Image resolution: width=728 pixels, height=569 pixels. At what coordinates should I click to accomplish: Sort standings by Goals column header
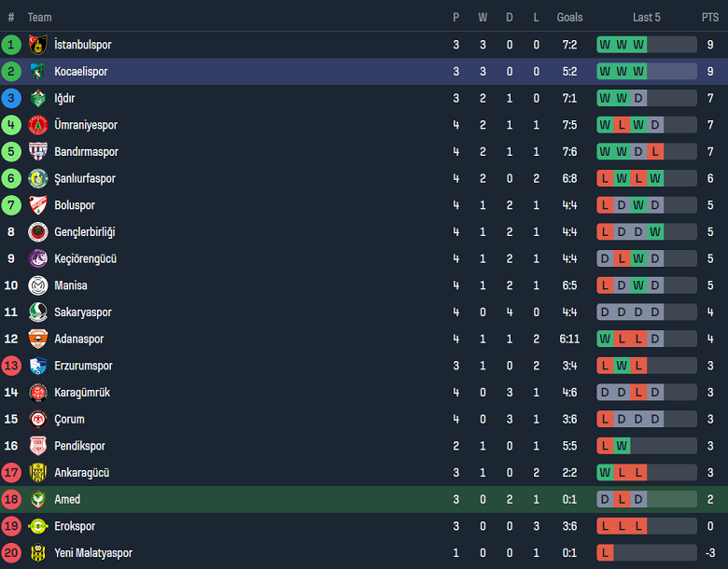569,18
